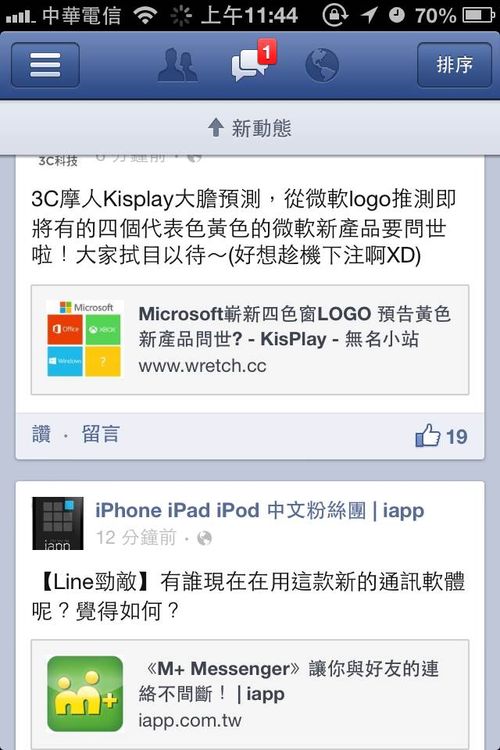Image resolution: width=500 pixels, height=750 pixels.
Task: Open globe notifications icon
Action: click(x=322, y=65)
